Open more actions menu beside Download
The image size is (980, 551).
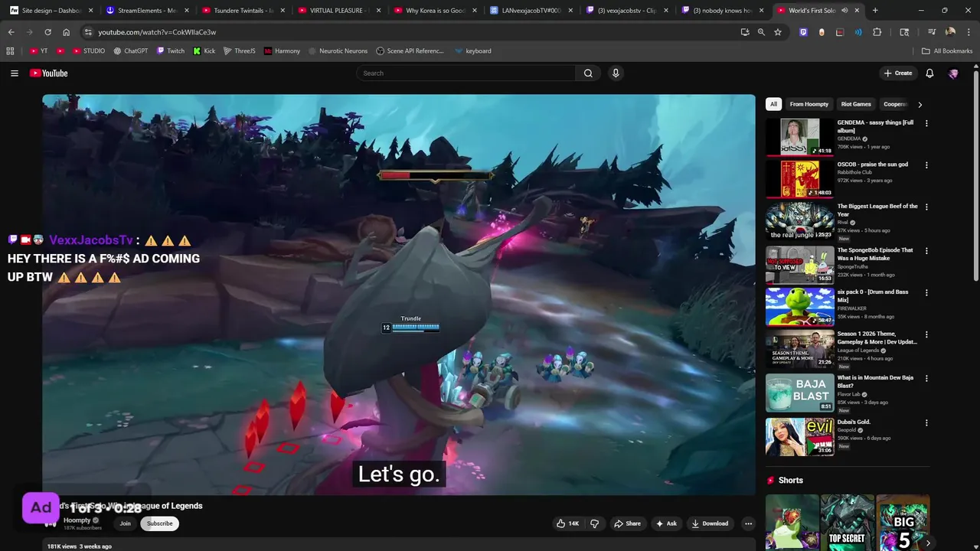pos(748,523)
